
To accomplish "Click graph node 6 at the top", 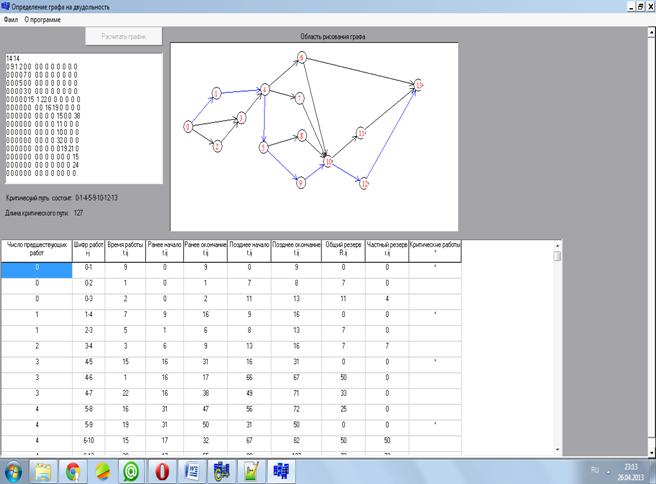I will (301, 57).
